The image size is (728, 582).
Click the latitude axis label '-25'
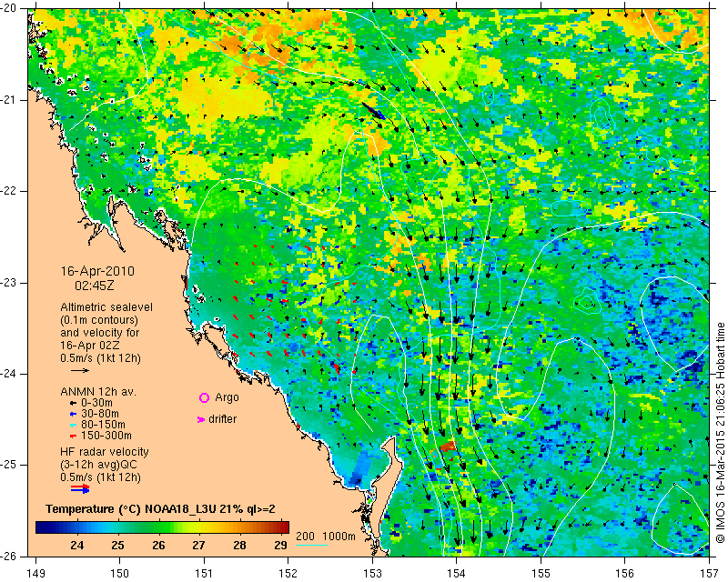(x=10, y=465)
